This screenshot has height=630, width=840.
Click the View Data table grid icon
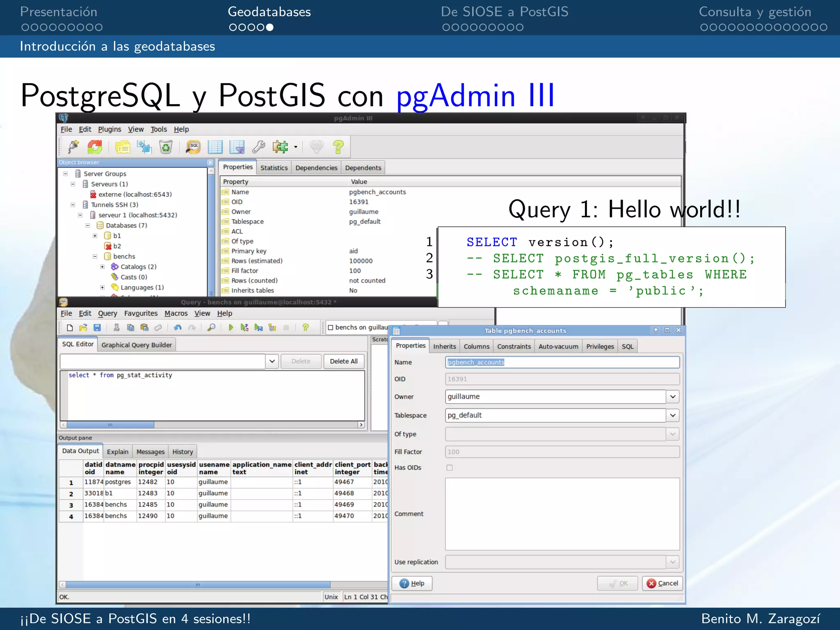click(x=215, y=146)
